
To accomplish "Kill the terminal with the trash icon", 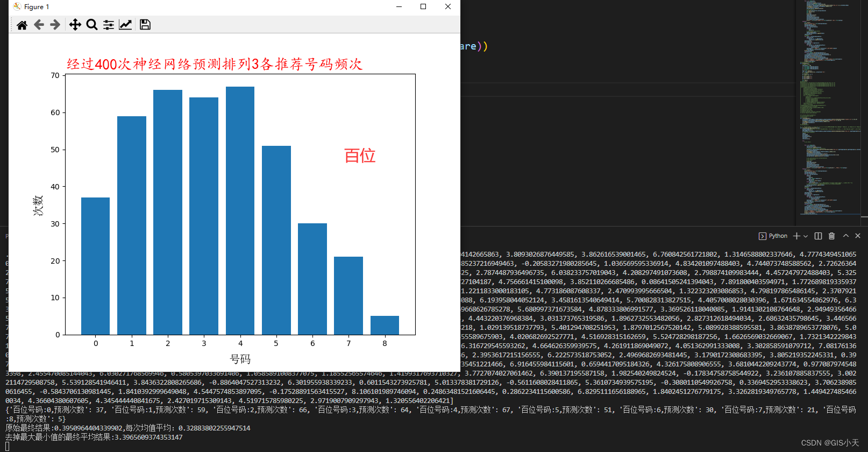I will pyautogui.click(x=831, y=236).
